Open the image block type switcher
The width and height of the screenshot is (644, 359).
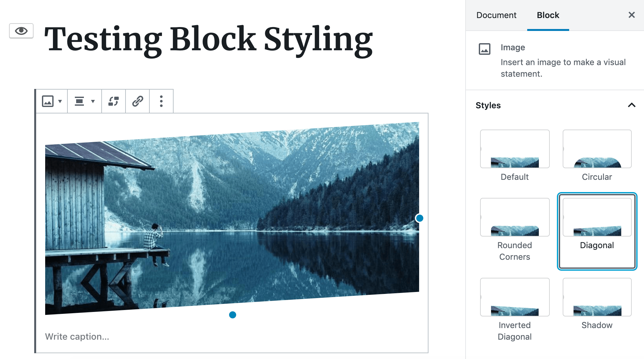point(52,101)
